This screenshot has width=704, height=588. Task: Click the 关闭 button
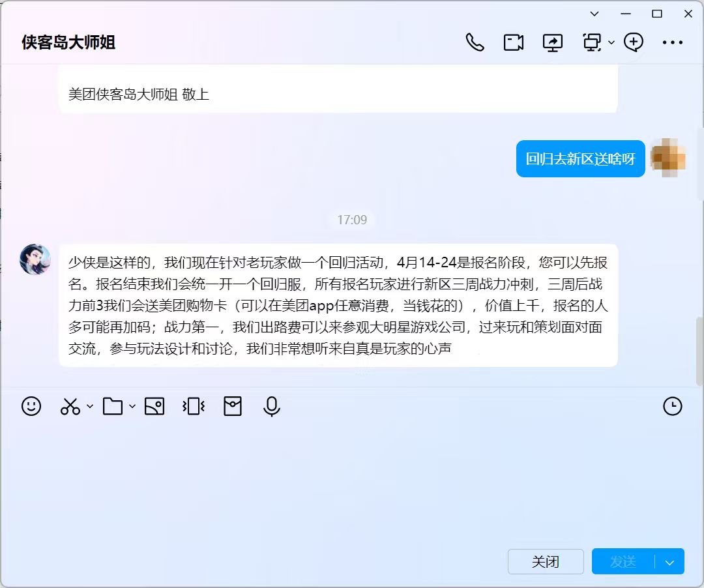[546, 561]
